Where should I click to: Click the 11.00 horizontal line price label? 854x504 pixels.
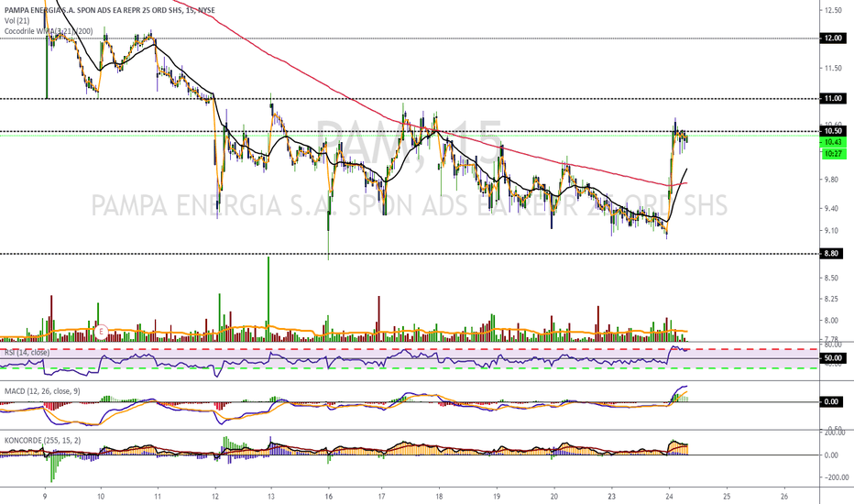(x=833, y=98)
